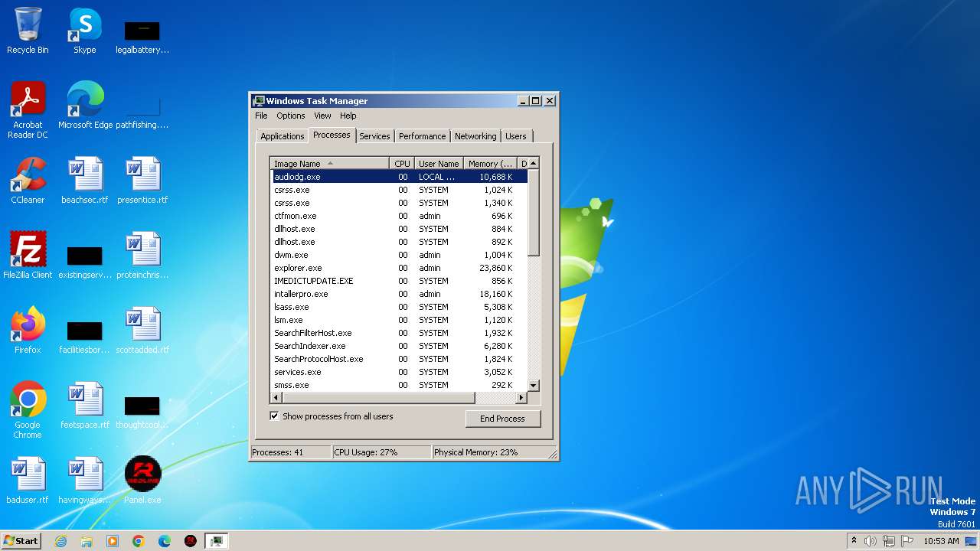
Task: Open Google Chrome desktop shortcut
Action: coord(28,410)
